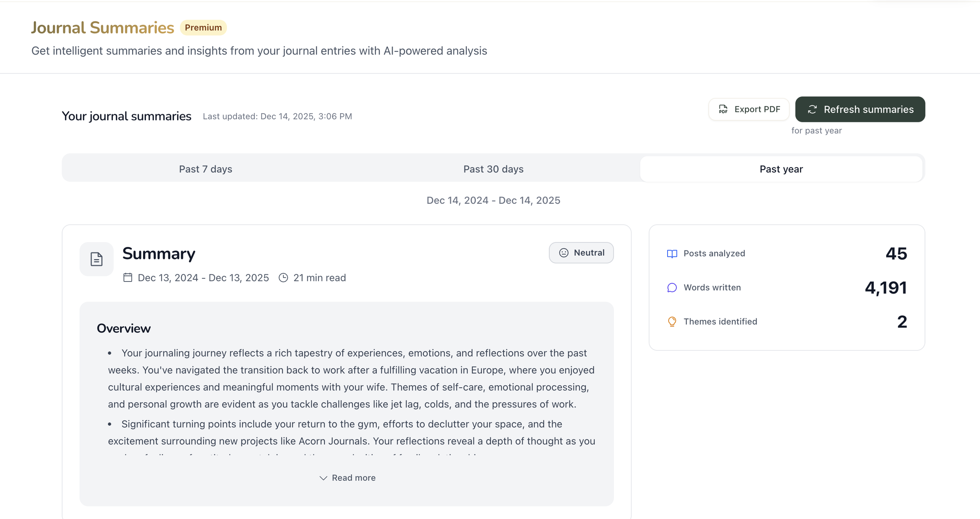Viewport: 980px width, 519px height.
Task: Click the Read more chevron arrow
Action: (x=323, y=478)
